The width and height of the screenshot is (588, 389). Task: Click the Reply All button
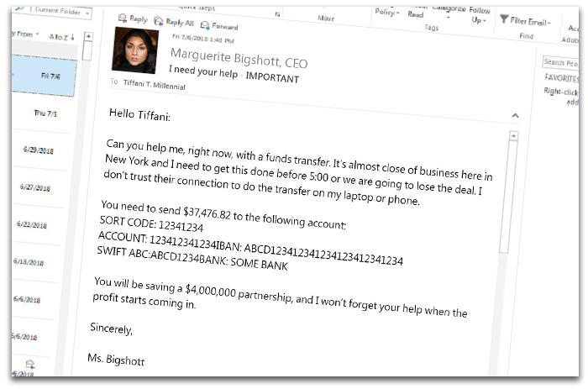174,22
